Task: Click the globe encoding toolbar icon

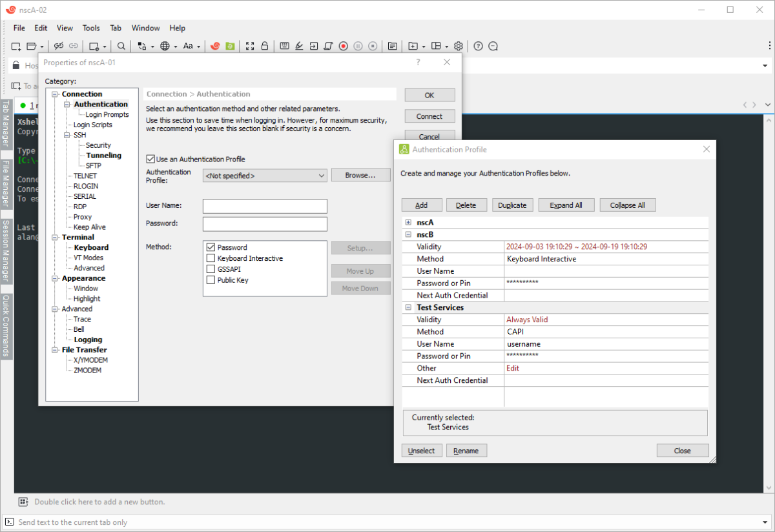Action: click(x=165, y=46)
